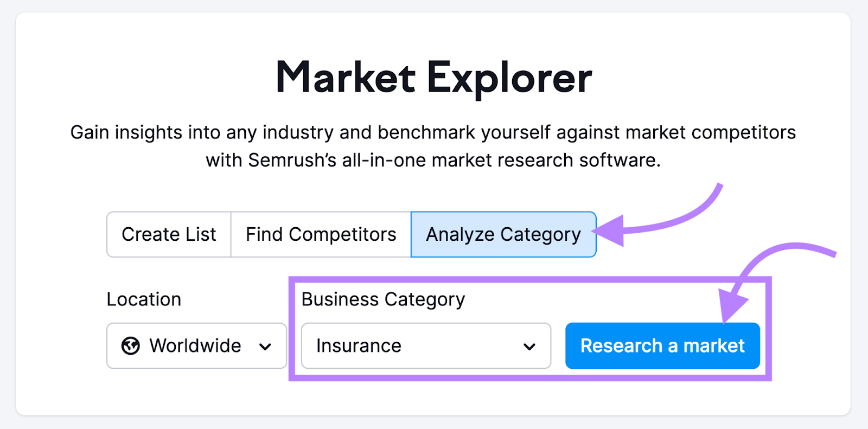Click the Business Category label

tap(384, 299)
